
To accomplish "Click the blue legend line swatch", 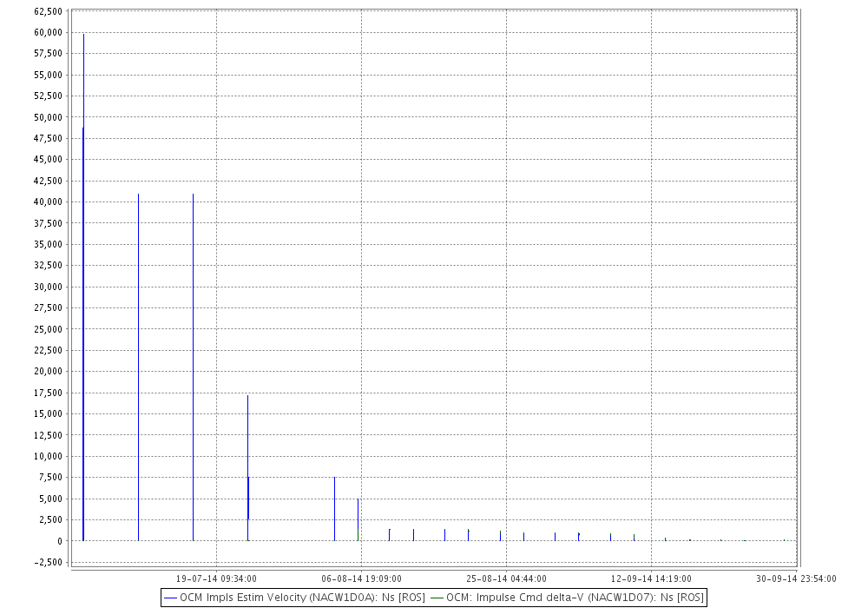I will point(171,598).
